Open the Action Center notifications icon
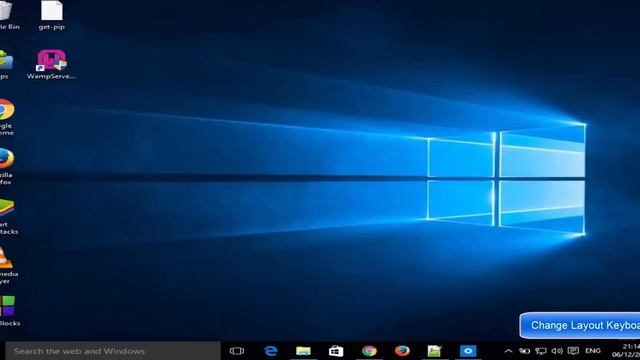This screenshot has height=360, width=640. 573,351
